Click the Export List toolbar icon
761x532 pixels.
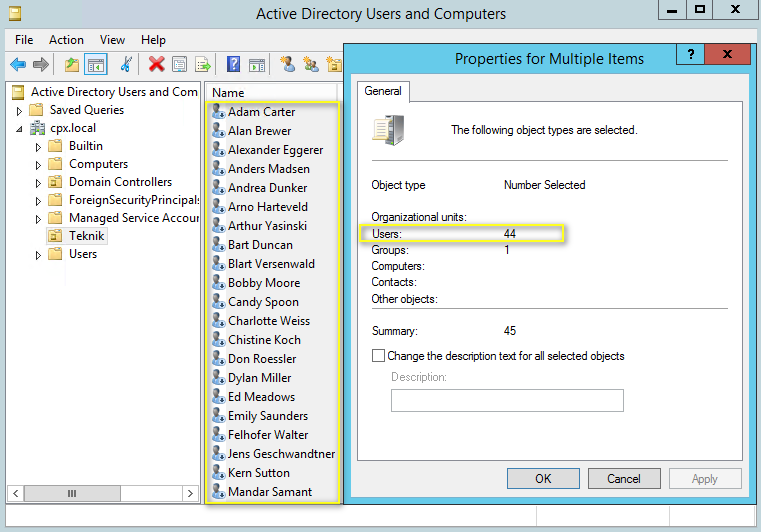point(203,64)
